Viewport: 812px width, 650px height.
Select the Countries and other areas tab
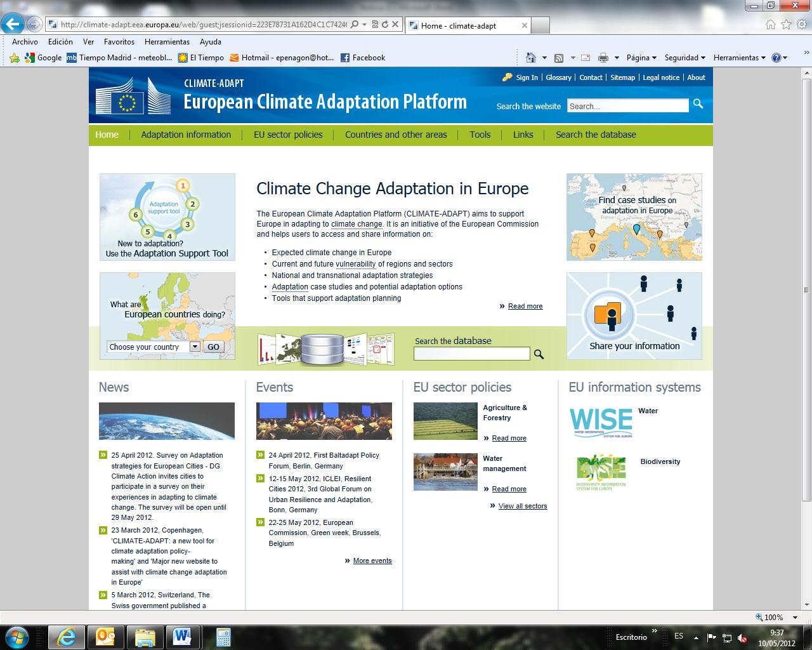tap(396, 135)
